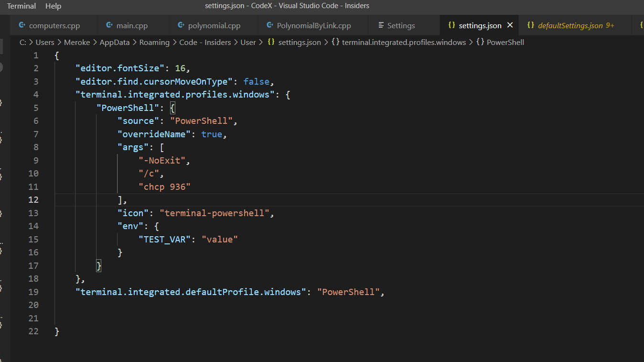Click the font size value 16
This screenshot has width=644, height=362.
click(180, 68)
